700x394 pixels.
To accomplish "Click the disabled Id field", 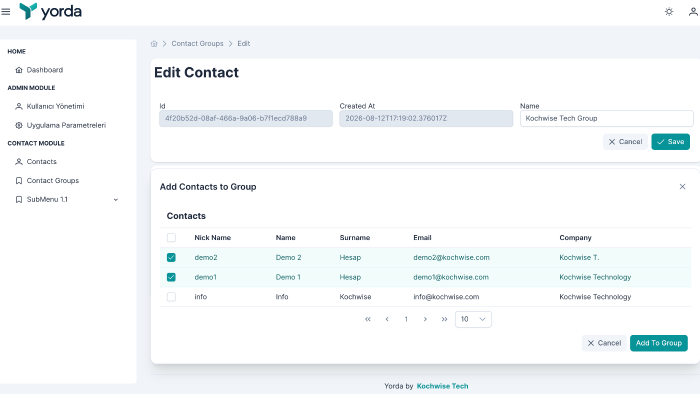I will click(246, 119).
